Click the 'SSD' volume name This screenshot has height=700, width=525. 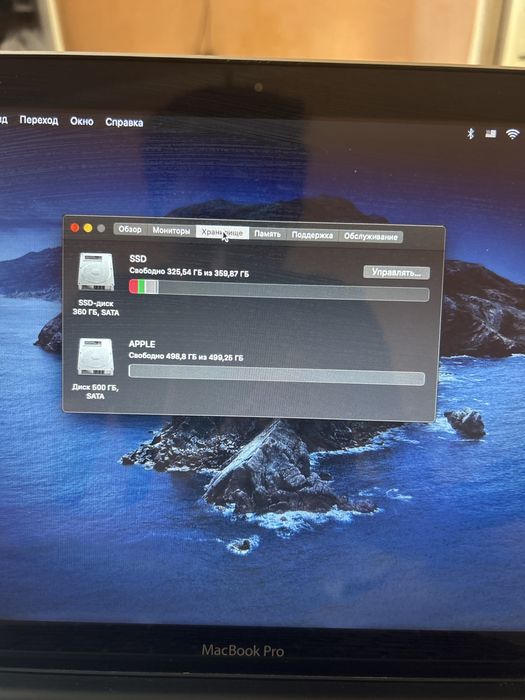(x=138, y=258)
